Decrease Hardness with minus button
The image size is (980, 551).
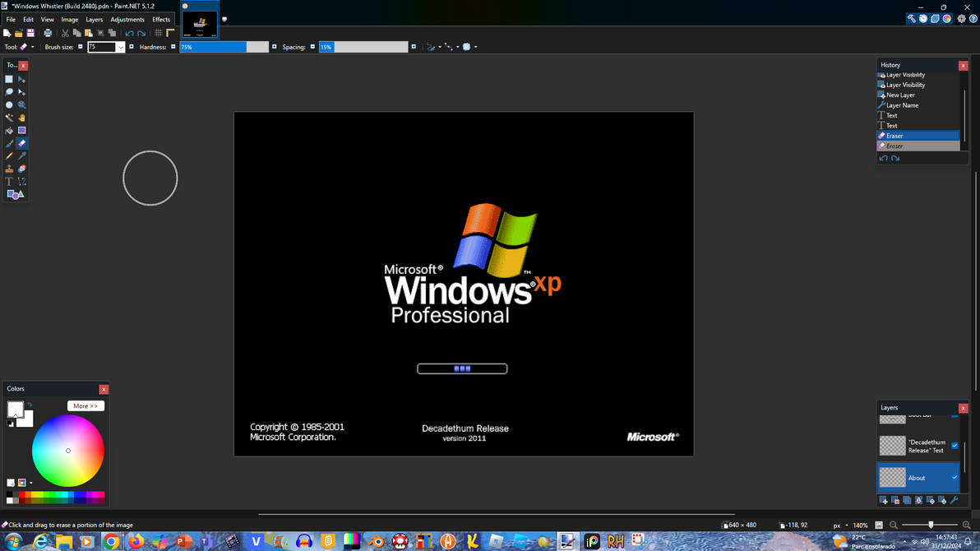coord(173,47)
